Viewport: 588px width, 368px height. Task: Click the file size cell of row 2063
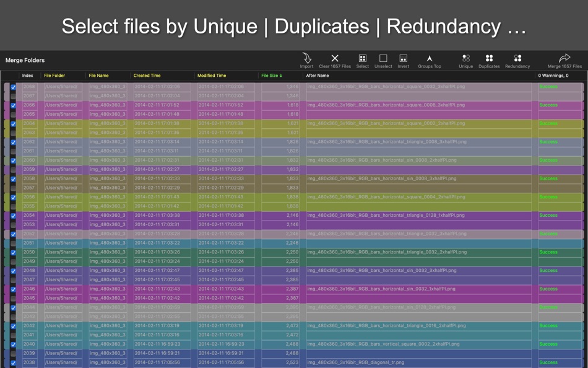pos(280,133)
